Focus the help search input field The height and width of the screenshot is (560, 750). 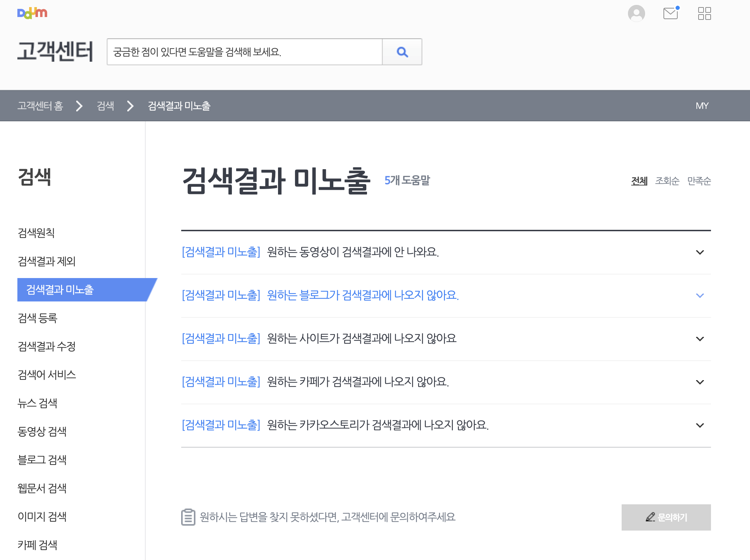pyautogui.click(x=245, y=52)
